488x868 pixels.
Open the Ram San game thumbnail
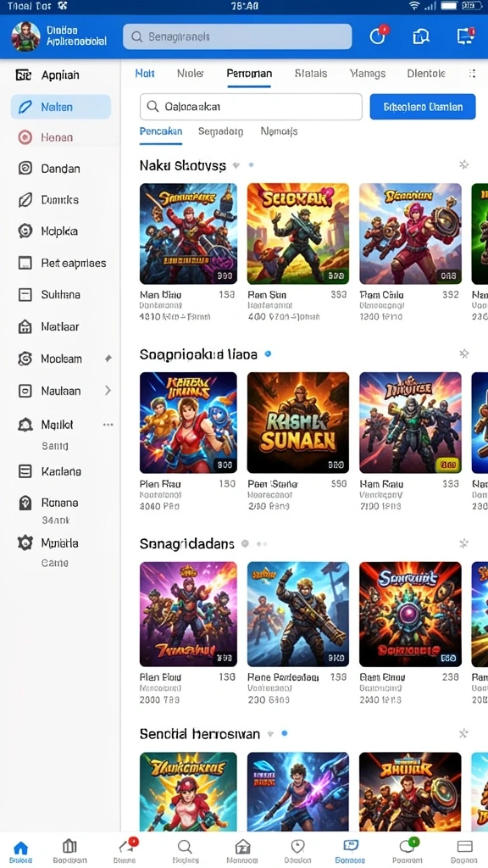pos(298,234)
